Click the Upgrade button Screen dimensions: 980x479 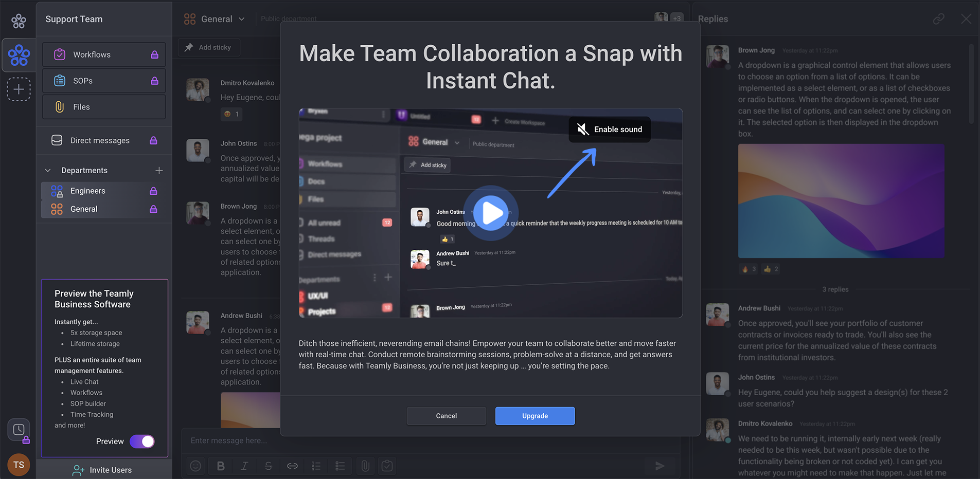click(x=535, y=416)
